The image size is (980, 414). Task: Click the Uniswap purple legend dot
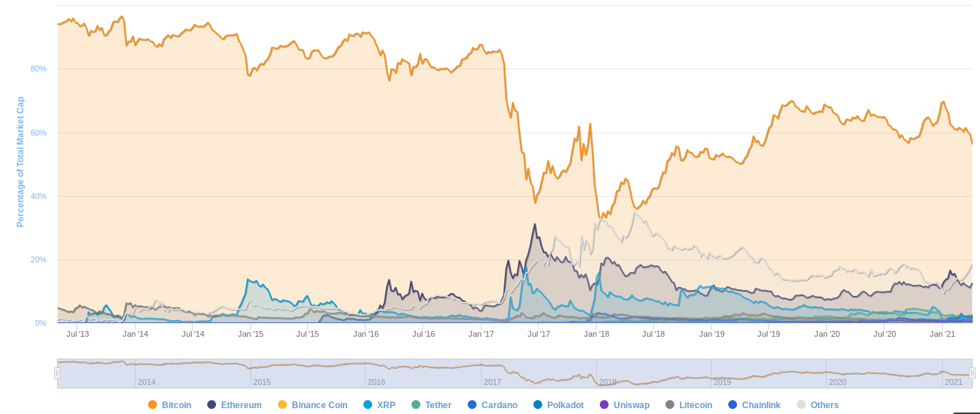604,405
